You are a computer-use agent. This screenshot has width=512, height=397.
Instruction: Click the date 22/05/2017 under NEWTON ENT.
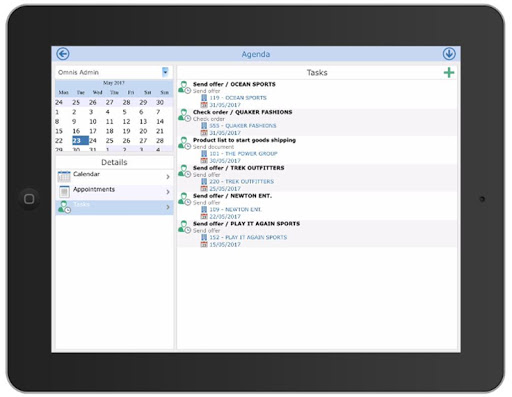225,217
